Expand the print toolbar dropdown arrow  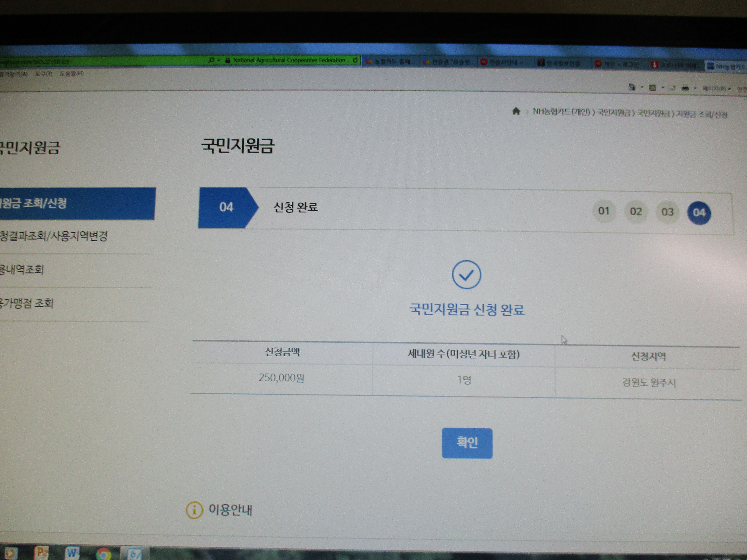pyautogui.click(x=695, y=88)
